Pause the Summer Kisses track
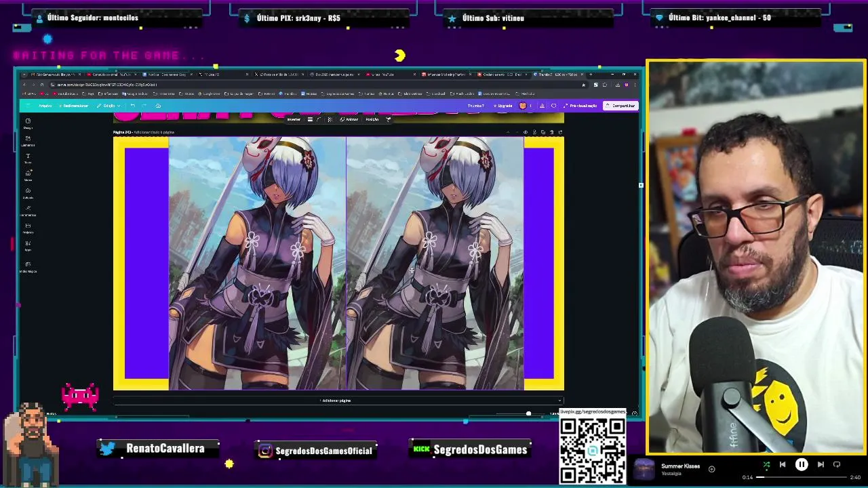This screenshot has width=868, height=488. [x=802, y=465]
